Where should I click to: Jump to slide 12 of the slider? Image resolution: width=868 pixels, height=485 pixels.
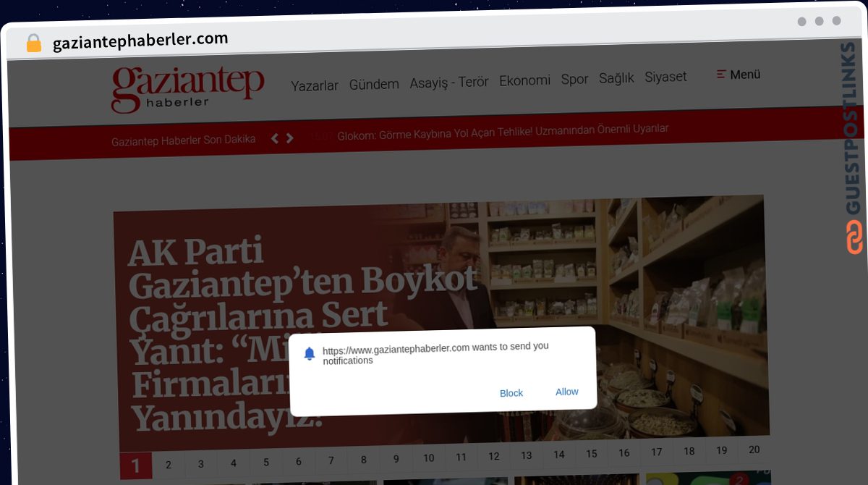click(x=494, y=457)
